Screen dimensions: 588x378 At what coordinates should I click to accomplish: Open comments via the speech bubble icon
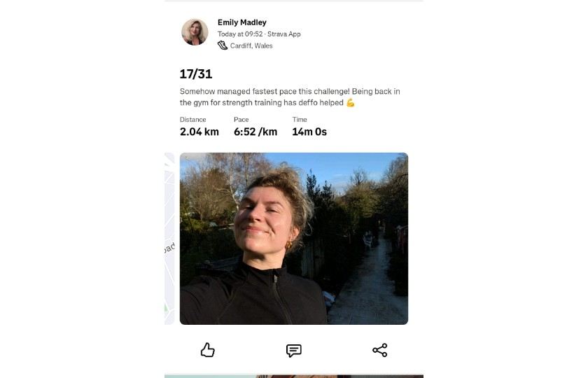(294, 350)
